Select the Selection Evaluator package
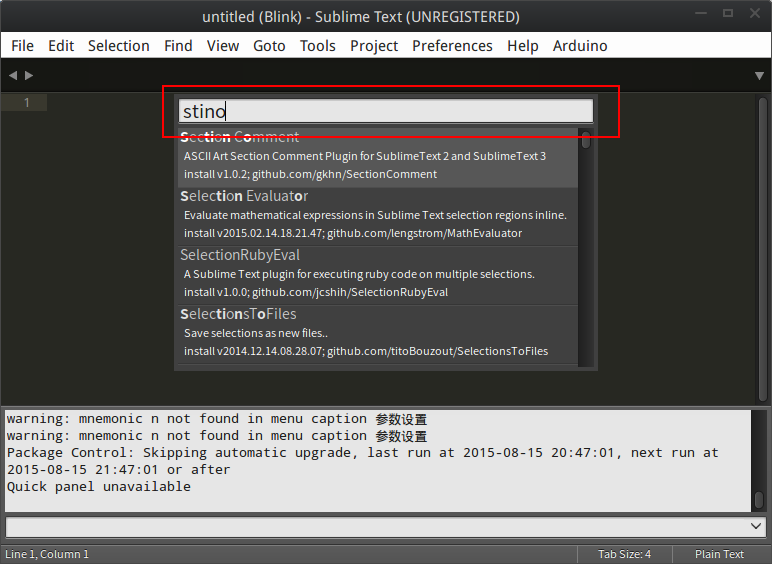Viewport: 772px width, 564px height. pos(378,217)
